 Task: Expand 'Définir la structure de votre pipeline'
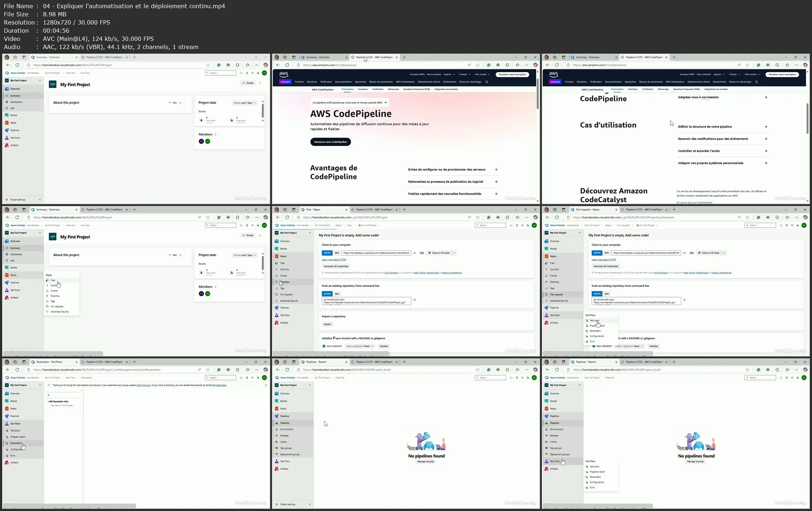pos(723,126)
